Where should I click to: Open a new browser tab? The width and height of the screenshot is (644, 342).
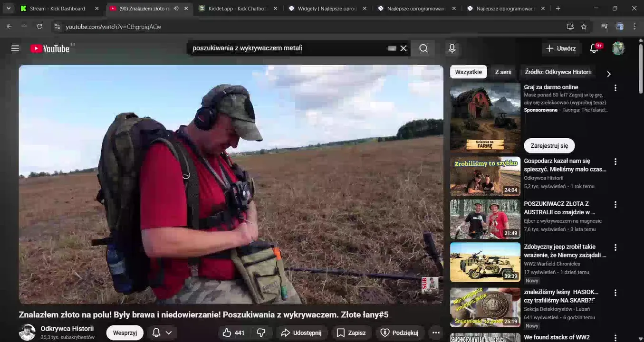pyautogui.click(x=558, y=8)
